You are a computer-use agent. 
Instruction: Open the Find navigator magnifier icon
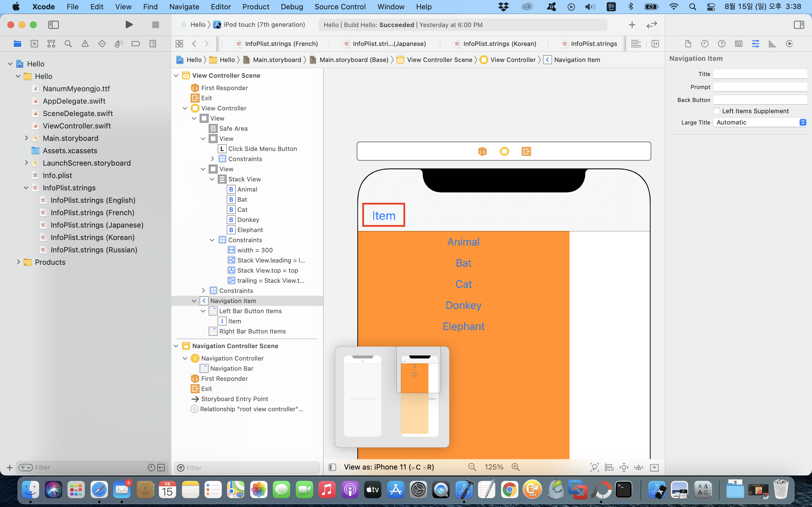click(x=68, y=44)
